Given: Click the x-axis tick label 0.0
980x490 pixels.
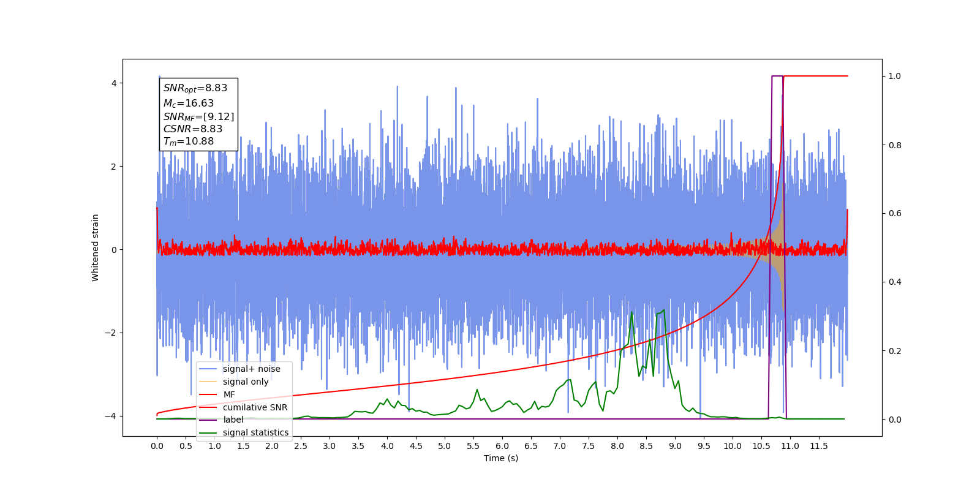Looking at the screenshot, I should [x=157, y=446].
